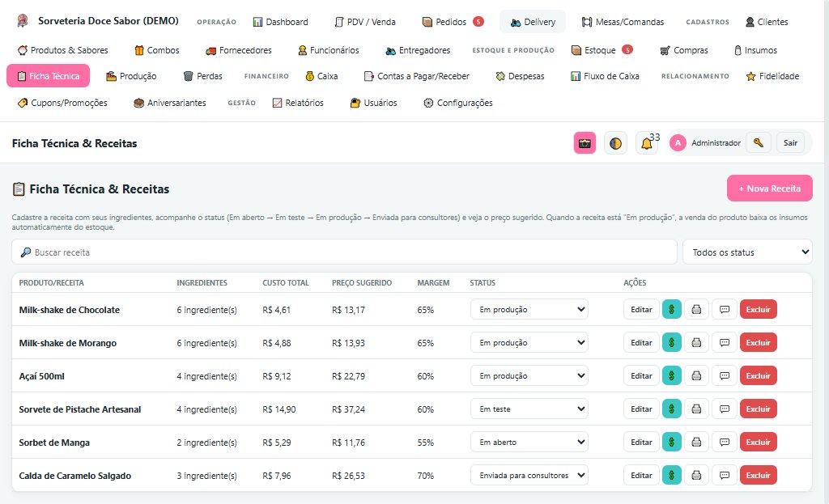The height and width of the screenshot is (504, 829).
Task: Go to the Delivery menu item
Action: tap(533, 22)
